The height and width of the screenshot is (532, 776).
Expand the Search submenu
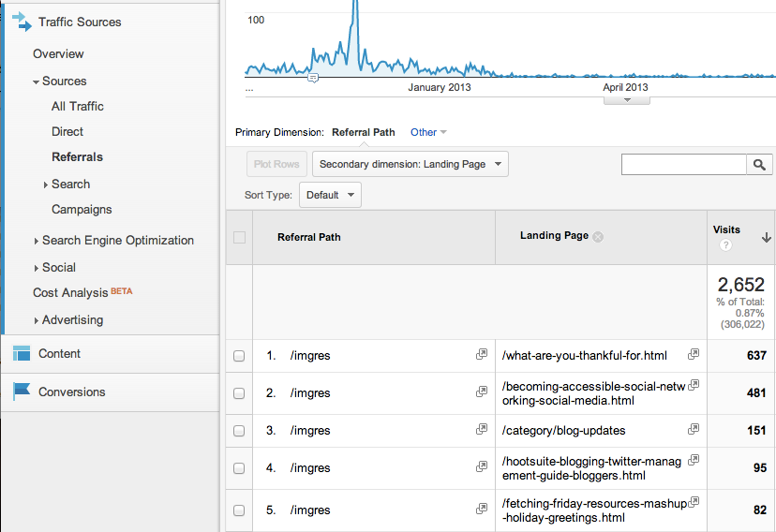46,185
